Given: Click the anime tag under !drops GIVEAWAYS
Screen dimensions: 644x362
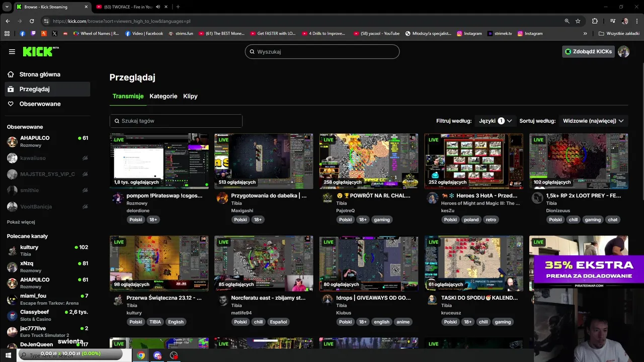Looking at the screenshot, I should pyautogui.click(x=403, y=322).
